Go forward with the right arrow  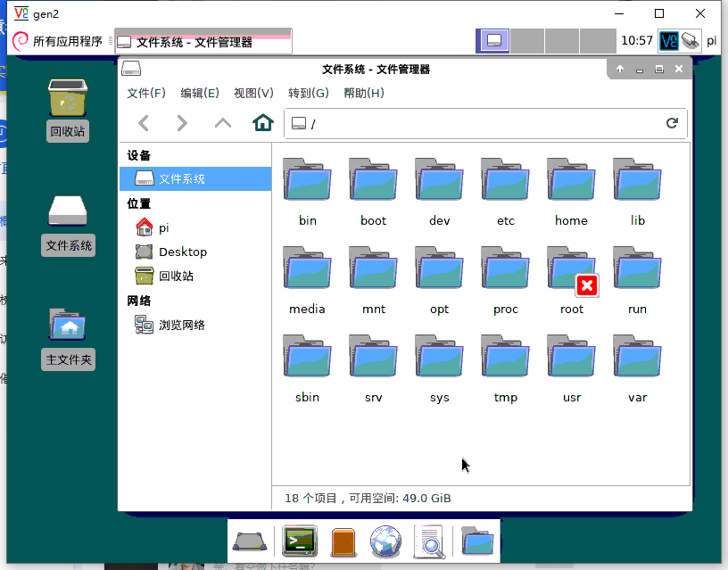click(x=182, y=123)
